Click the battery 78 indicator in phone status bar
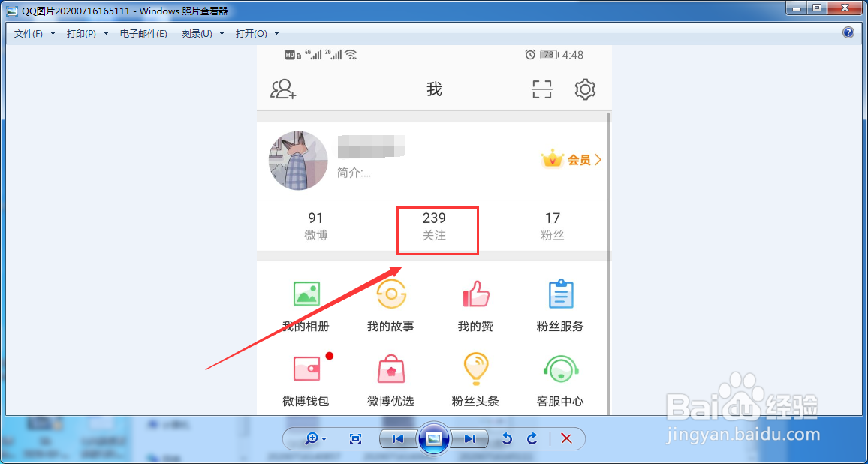 (x=548, y=54)
